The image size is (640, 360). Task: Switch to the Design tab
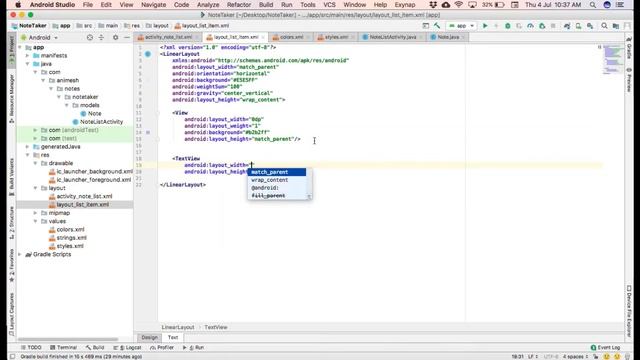(149, 338)
